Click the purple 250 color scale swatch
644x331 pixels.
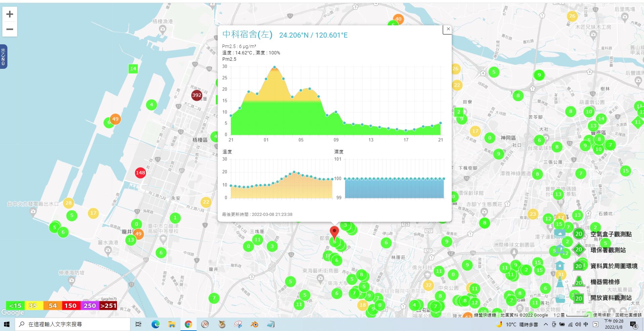[90, 305]
